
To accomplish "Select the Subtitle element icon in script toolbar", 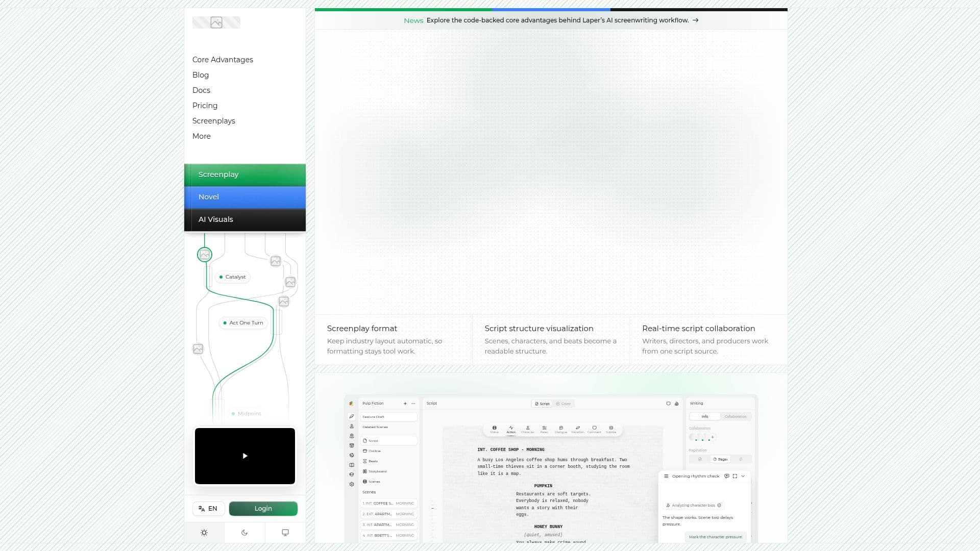I will point(611,430).
